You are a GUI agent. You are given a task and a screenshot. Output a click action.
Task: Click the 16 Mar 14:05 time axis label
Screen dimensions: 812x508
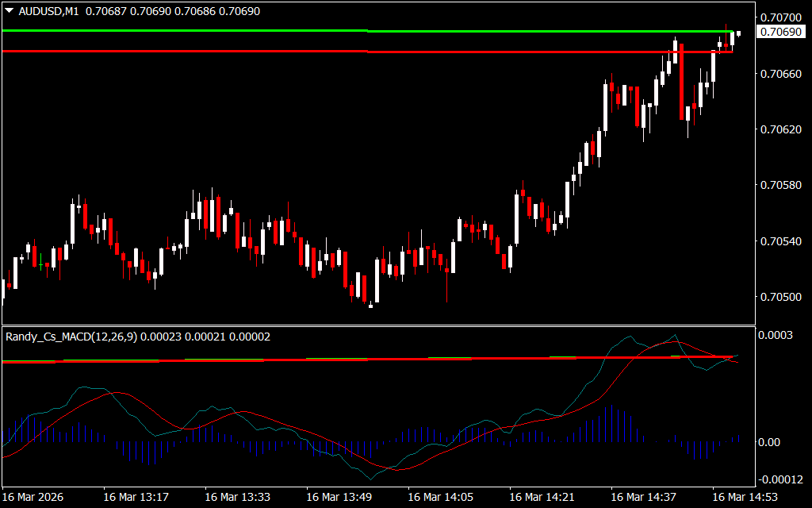[x=441, y=497]
